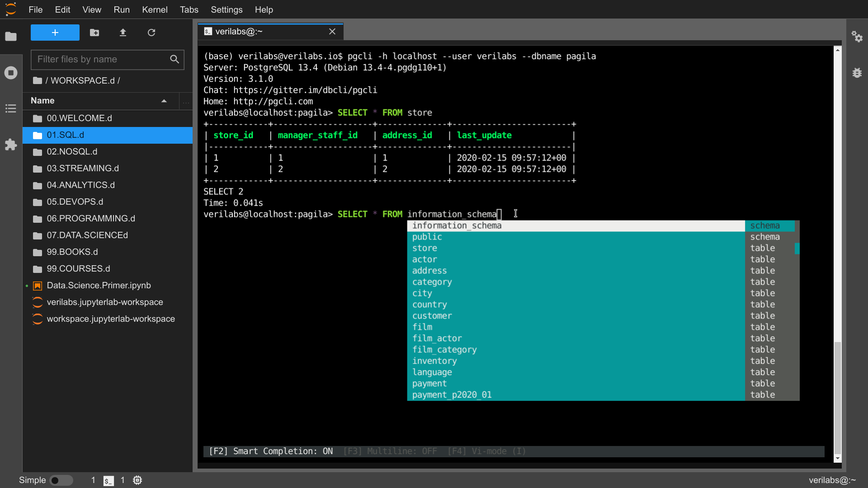Open the Debugger bug icon in right sidebar

(857, 73)
